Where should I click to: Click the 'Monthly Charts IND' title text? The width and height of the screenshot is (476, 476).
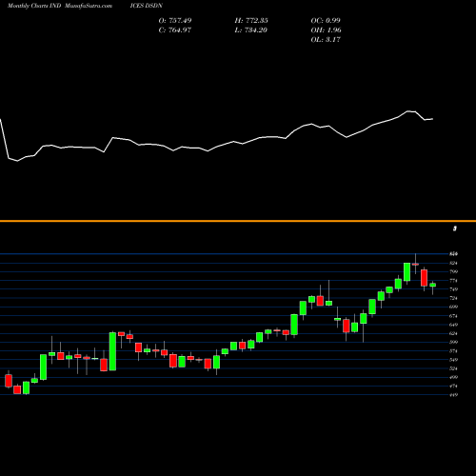(34, 6)
